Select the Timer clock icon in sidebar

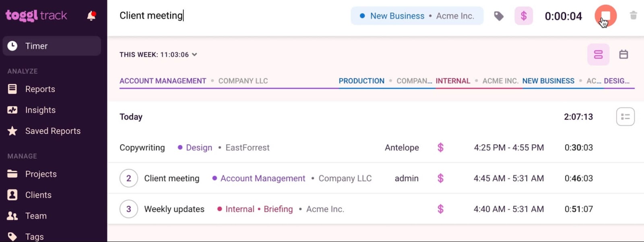(x=13, y=46)
